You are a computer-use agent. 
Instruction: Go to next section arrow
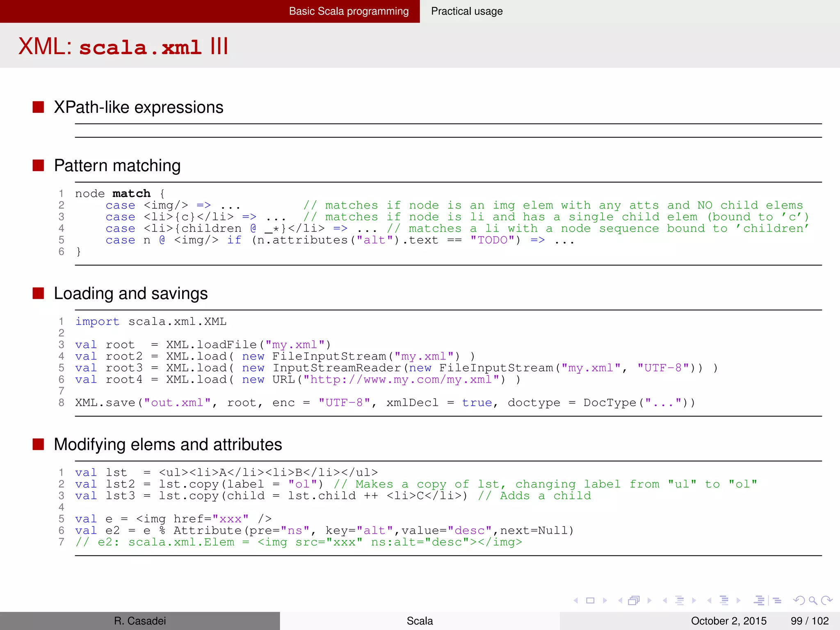(739, 600)
